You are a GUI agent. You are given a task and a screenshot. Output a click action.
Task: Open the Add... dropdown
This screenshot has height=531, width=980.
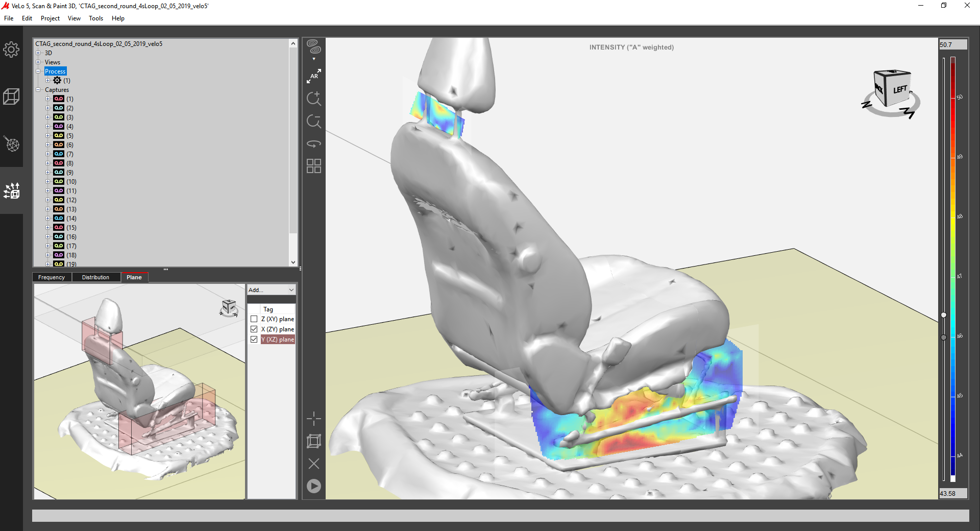[271, 290]
